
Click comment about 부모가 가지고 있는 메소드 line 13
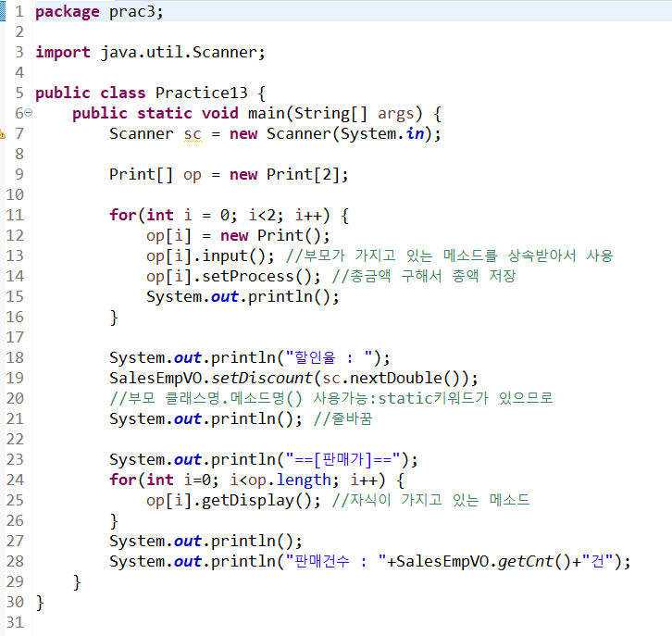(450, 256)
